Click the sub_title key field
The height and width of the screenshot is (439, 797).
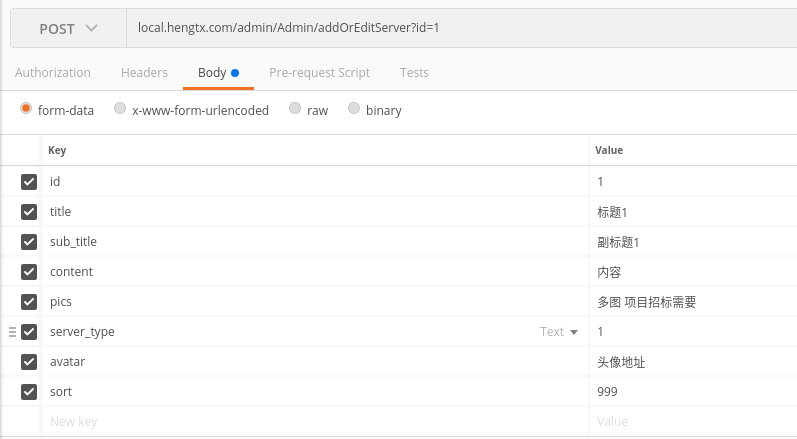tap(315, 241)
